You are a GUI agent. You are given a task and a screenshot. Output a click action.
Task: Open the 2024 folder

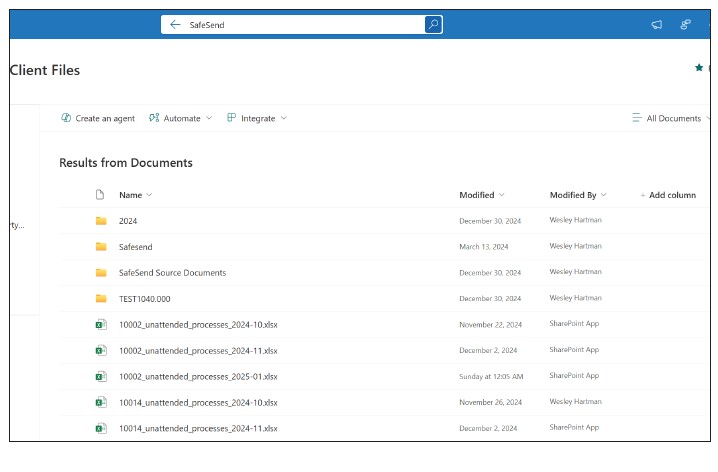(127, 220)
